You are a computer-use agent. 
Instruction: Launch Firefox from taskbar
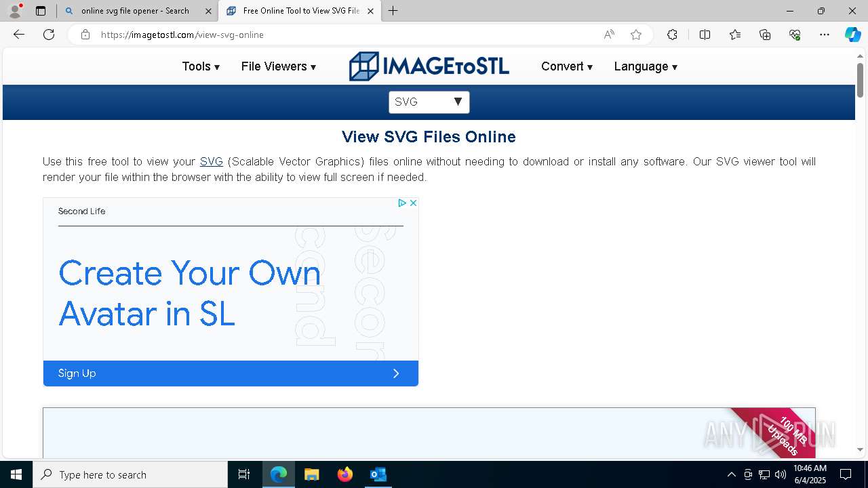(x=344, y=474)
